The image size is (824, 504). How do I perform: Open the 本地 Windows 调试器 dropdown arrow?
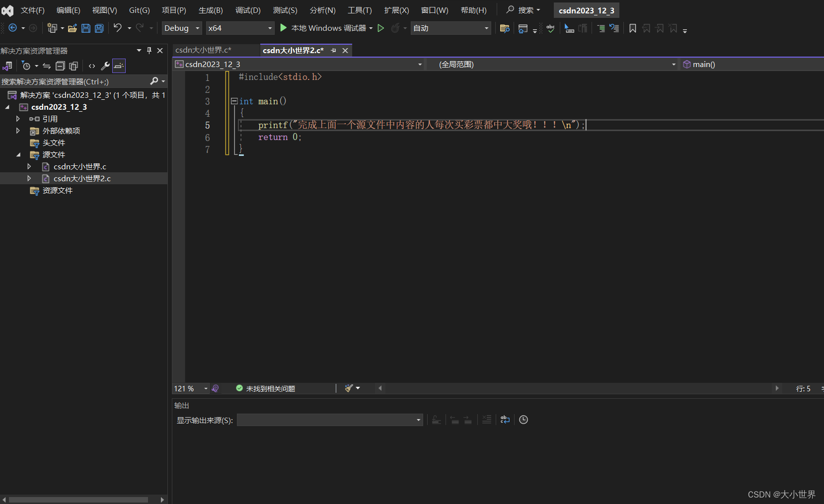(x=371, y=28)
